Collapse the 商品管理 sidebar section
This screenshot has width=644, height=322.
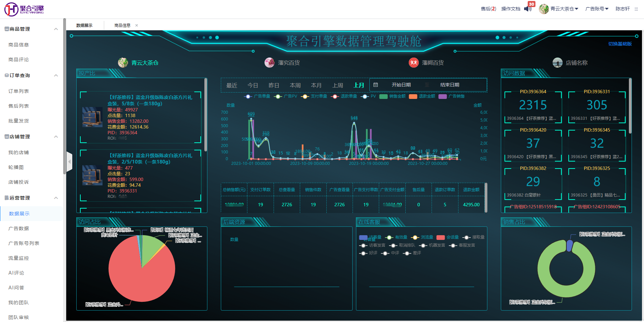pos(56,29)
